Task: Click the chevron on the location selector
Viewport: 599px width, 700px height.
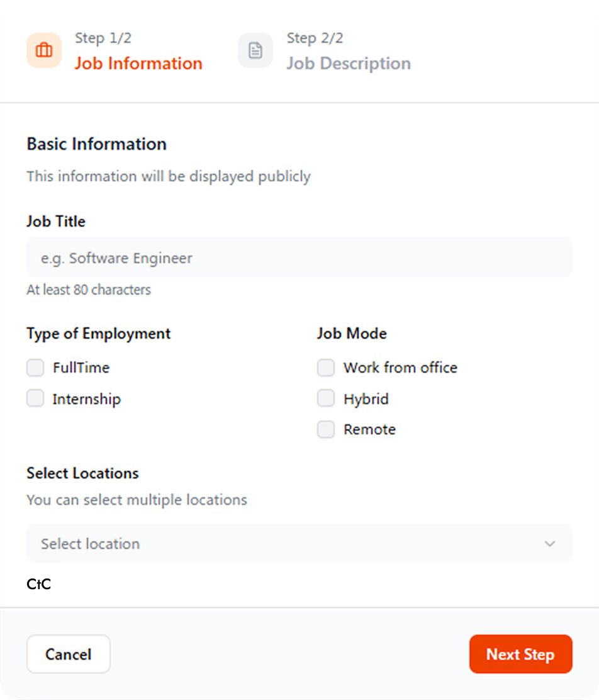Action: pyautogui.click(x=549, y=543)
